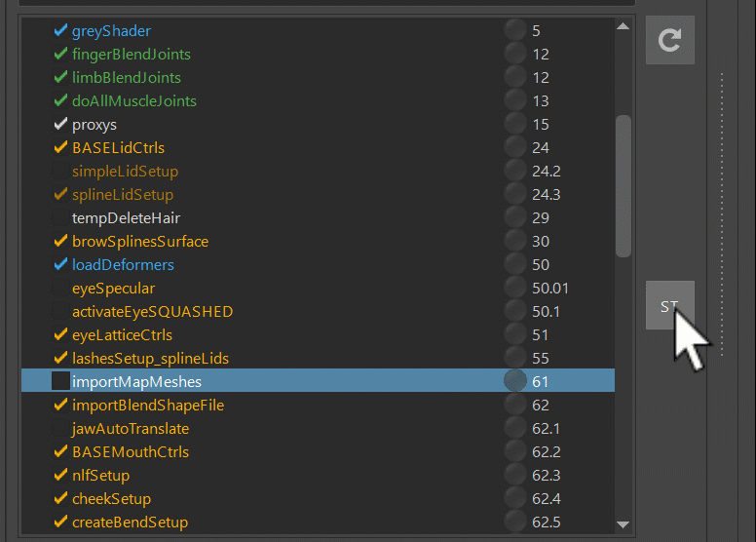The height and width of the screenshot is (542, 756).
Task: Click the status circle in the importMapMeshes row
Action: 515,381
